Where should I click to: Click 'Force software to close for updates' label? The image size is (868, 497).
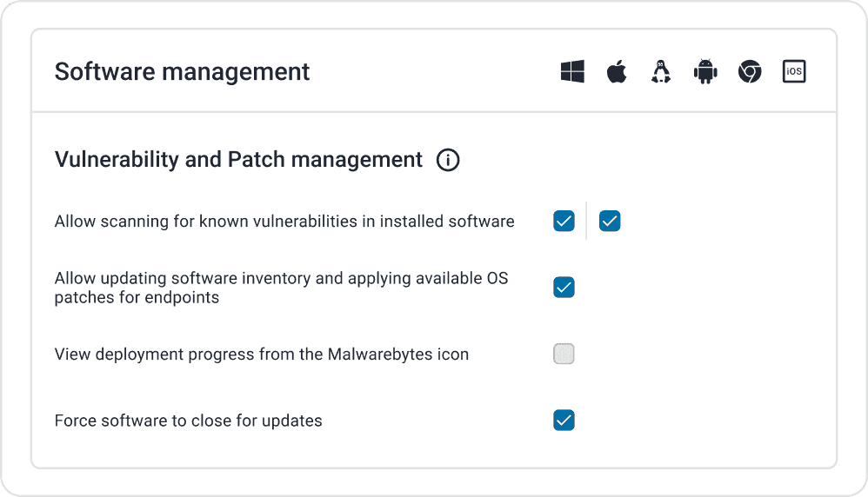pos(188,421)
